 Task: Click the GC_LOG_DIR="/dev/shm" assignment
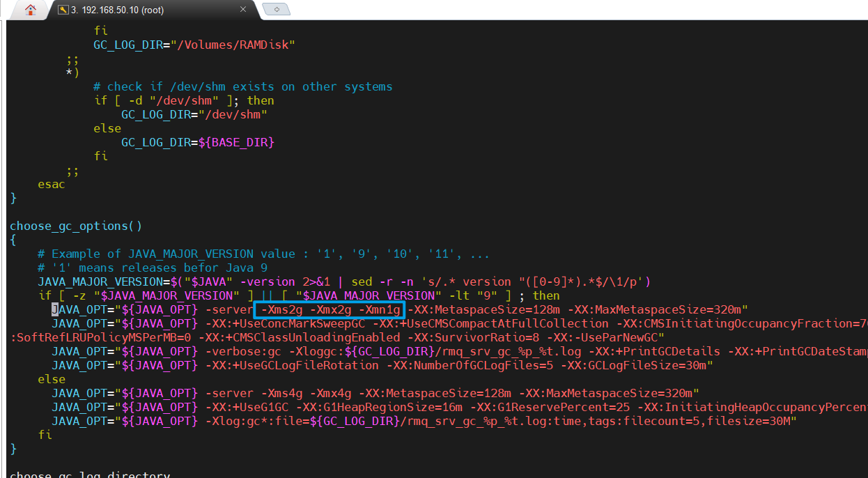click(194, 114)
